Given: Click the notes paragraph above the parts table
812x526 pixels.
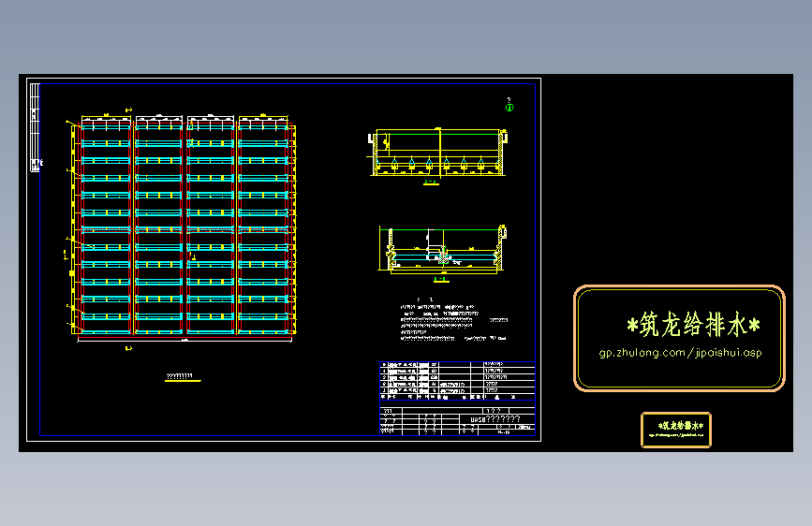Looking at the screenshot, I should click(x=453, y=321).
